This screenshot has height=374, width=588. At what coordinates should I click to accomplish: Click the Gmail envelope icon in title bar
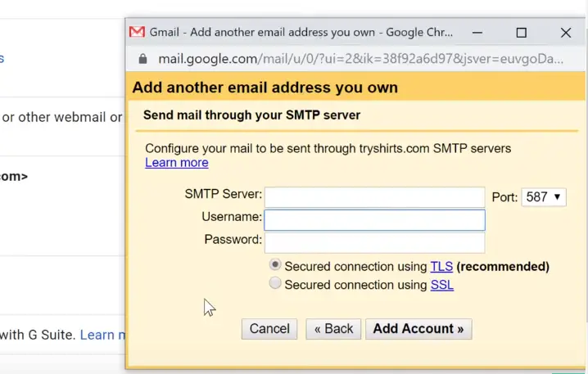(137, 32)
